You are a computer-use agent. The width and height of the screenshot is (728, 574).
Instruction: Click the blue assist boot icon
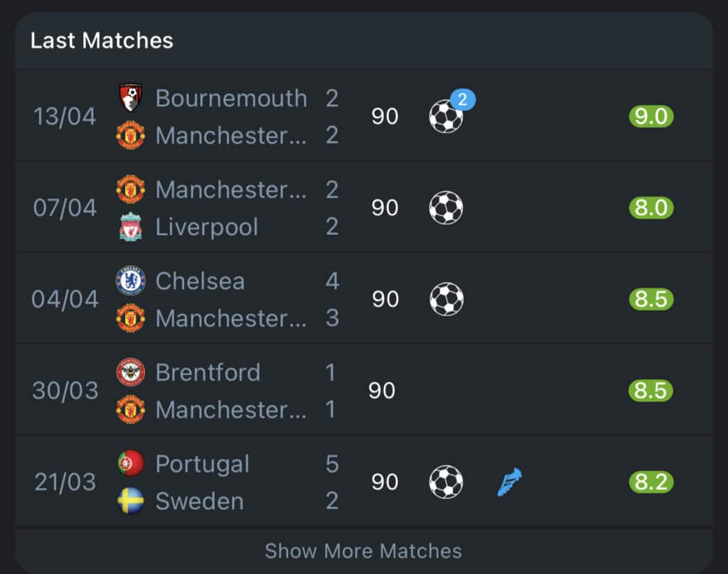[x=509, y=482]
